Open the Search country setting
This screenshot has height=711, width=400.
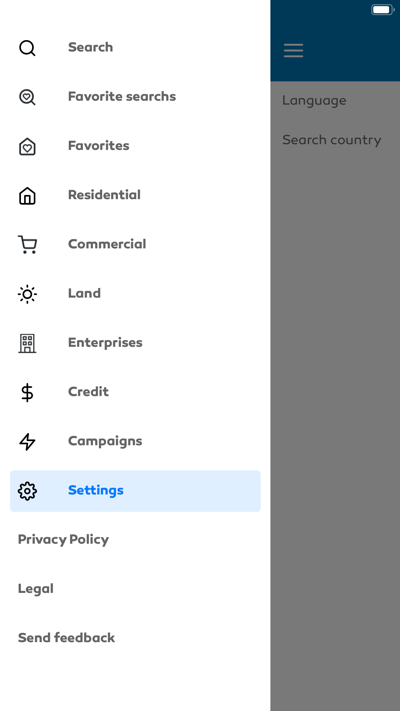coord(332,140)
